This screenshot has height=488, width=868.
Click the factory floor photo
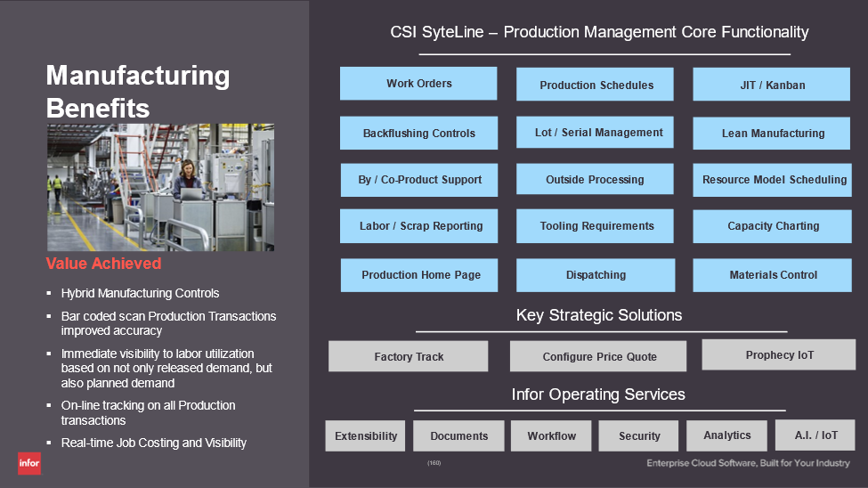pos(160,187)
